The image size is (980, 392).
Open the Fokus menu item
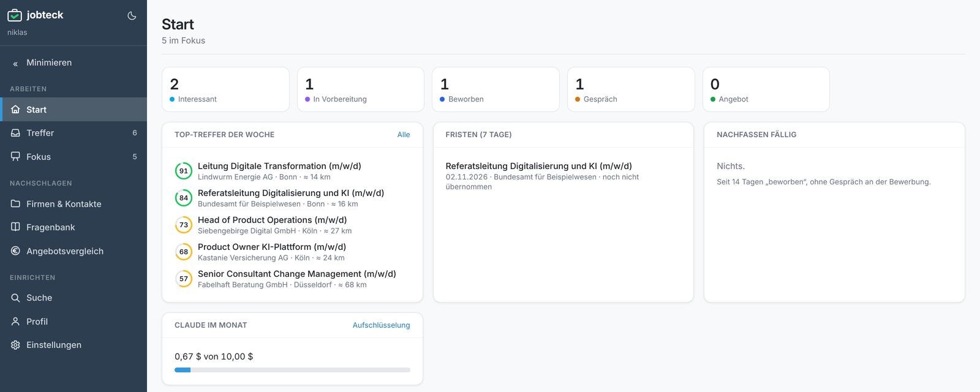click(x=73, y=157)
